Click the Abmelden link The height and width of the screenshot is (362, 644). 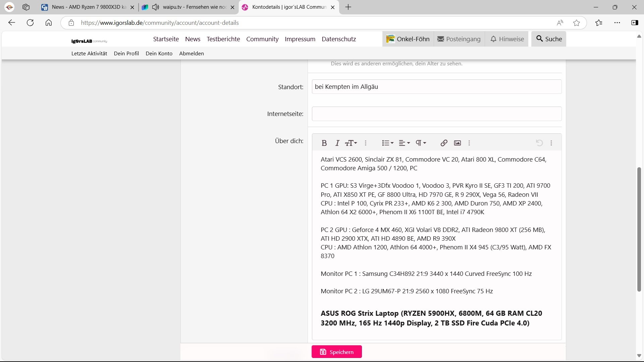[x=191, y=53]
